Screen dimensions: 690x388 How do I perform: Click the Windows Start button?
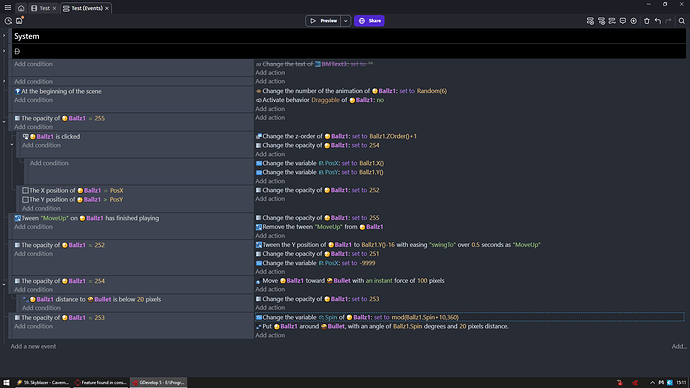pos(6,383)
